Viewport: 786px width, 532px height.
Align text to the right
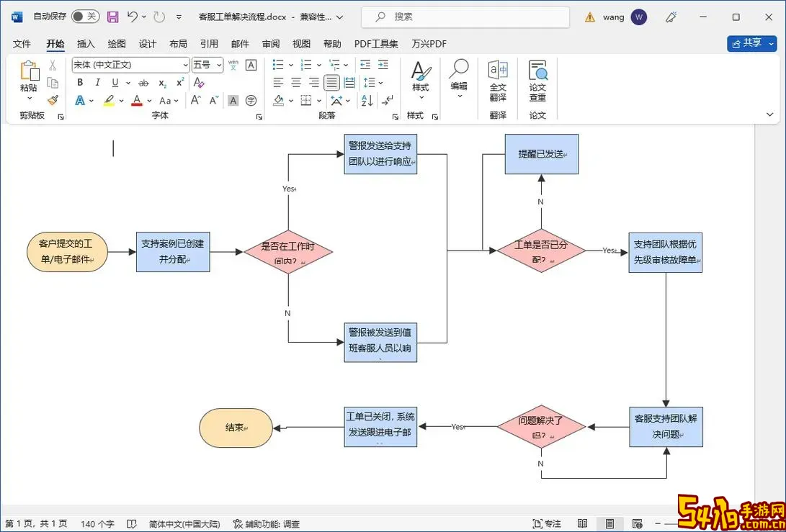pyautogui.click(x=314, y=83)
